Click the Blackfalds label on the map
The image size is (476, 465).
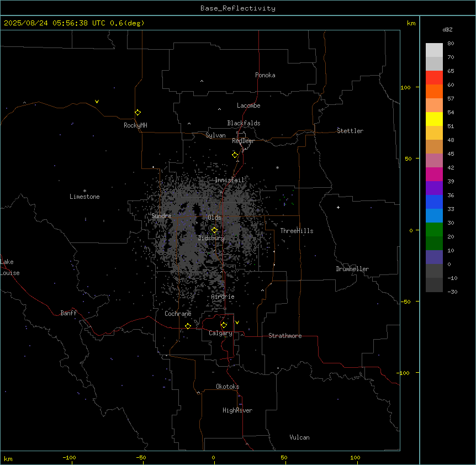coord(244,123)
